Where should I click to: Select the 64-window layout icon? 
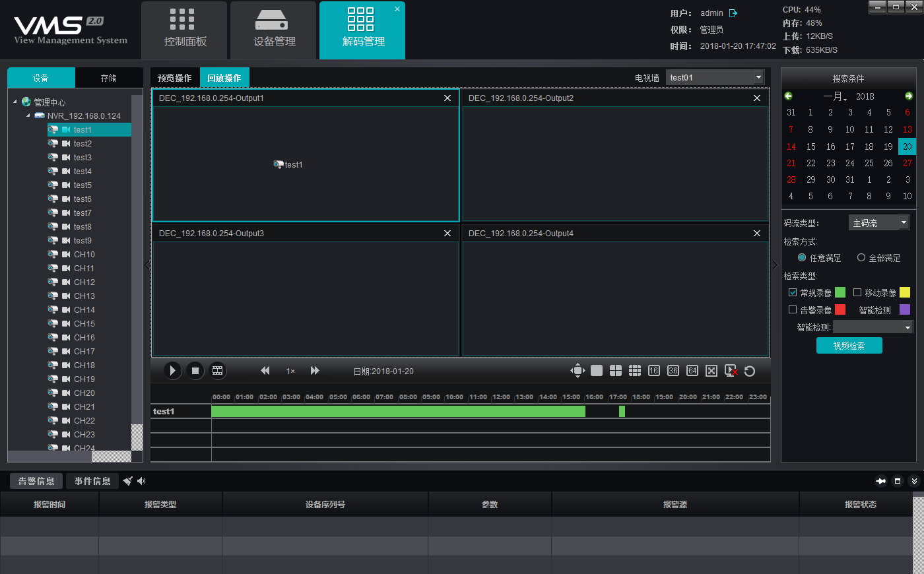pos(692,371)
